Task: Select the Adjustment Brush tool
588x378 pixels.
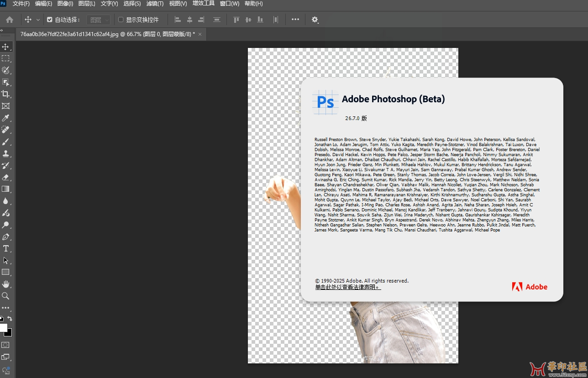Action: click(5, 213)
